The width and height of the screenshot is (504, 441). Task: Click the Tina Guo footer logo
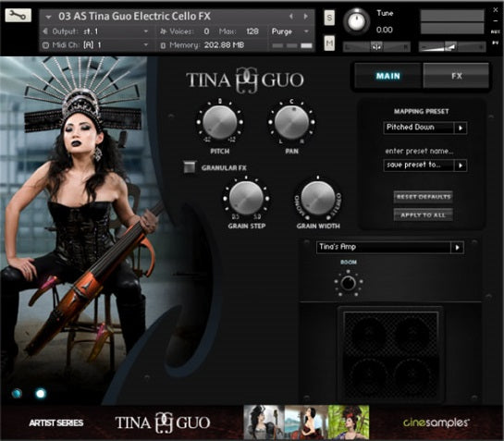coord(163,423)
